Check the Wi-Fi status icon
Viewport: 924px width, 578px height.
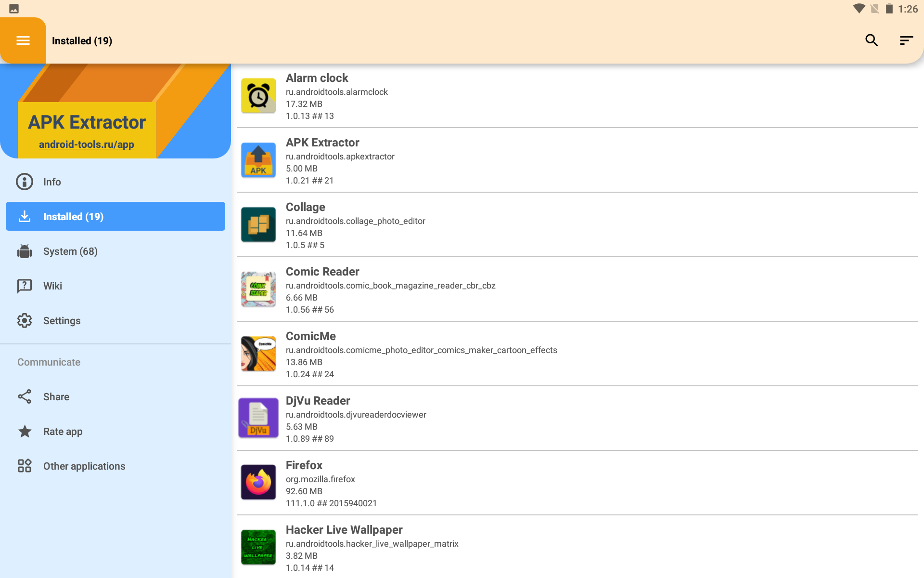coord(859,9)
